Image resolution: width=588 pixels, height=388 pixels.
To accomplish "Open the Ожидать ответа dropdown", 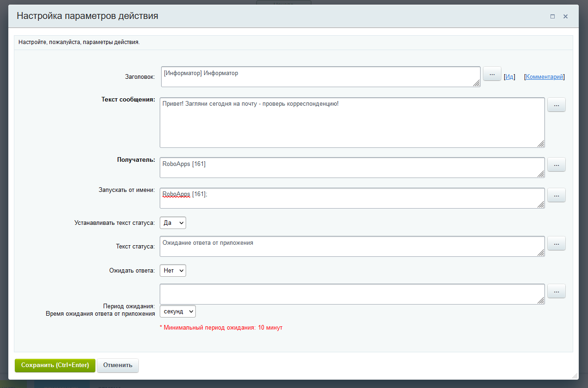I will point(173,270).
